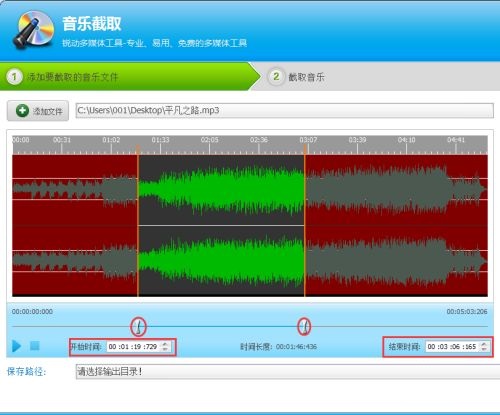Switch to step 2 截取音乐 tab
Screen dimensions: 500x415
coord(297,77)
